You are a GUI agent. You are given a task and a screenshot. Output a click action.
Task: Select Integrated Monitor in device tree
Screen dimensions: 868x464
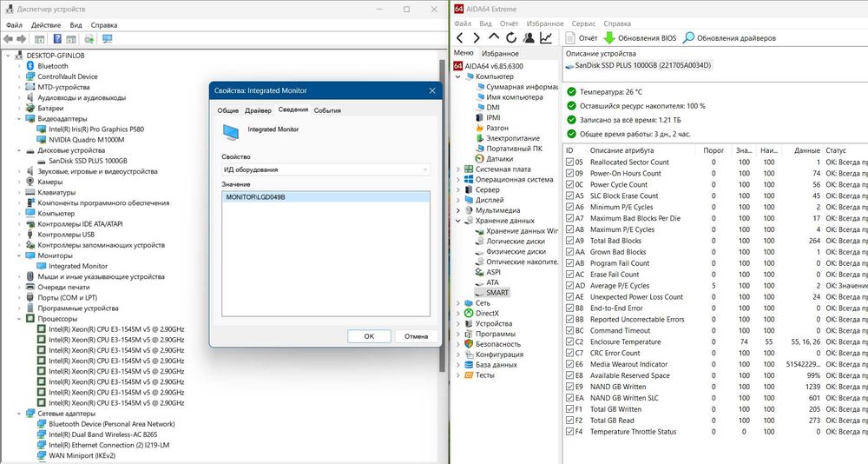point(78,266)
